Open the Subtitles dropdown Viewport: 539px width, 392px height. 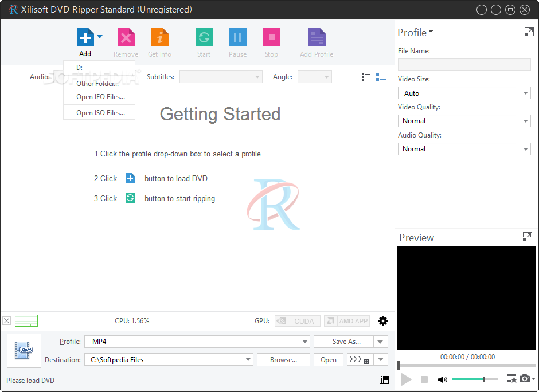[x=221, y=77]
